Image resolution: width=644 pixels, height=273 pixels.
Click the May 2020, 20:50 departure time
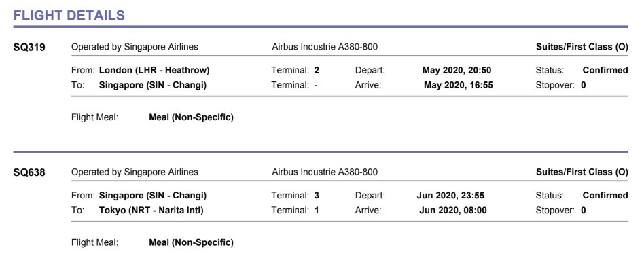coord(457,70)
